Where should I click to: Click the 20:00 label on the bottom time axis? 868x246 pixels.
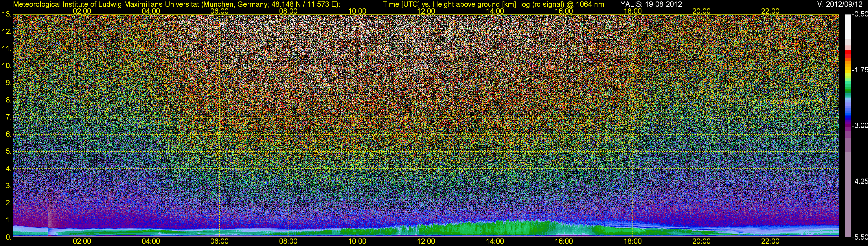(702, 241)
